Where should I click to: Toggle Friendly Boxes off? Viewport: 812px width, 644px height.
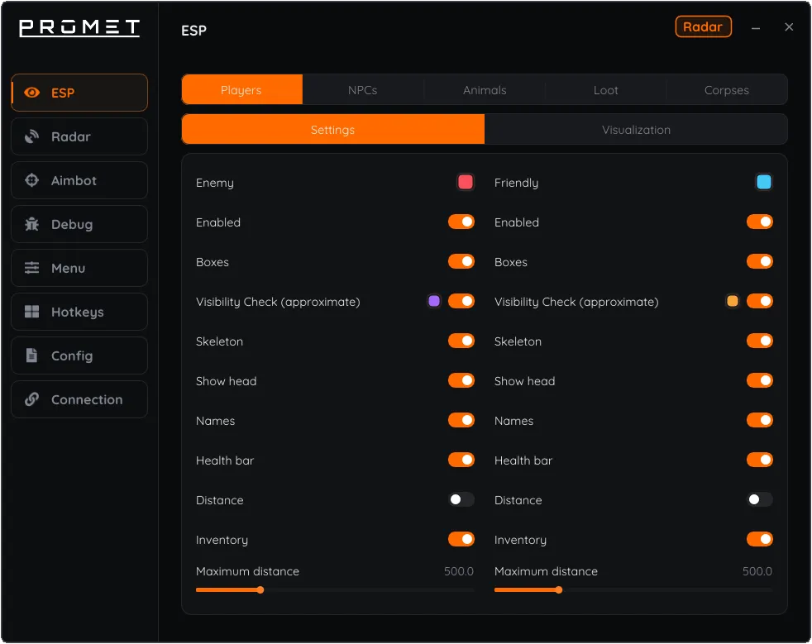tap(760, 261)
